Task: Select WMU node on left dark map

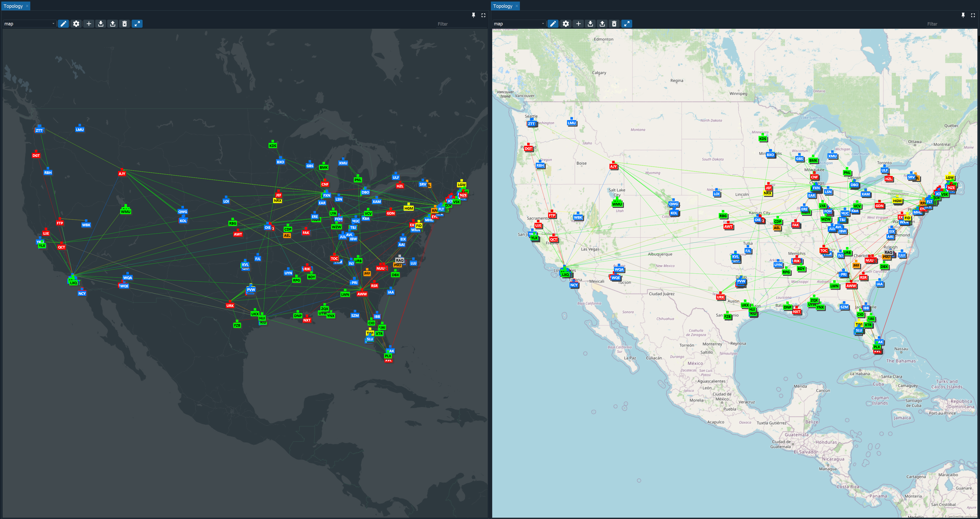Action: pyautogui.click(x=126, y=211)
